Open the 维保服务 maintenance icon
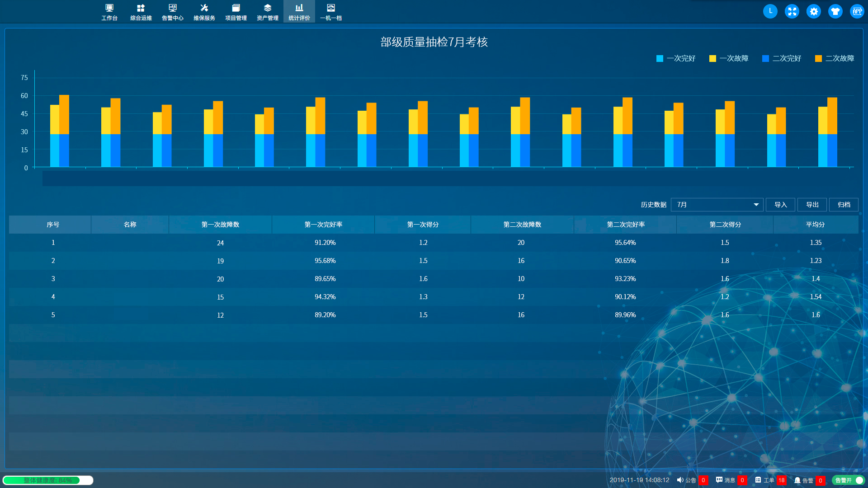This screenshot has width=868, height=488. click(204, 12)
